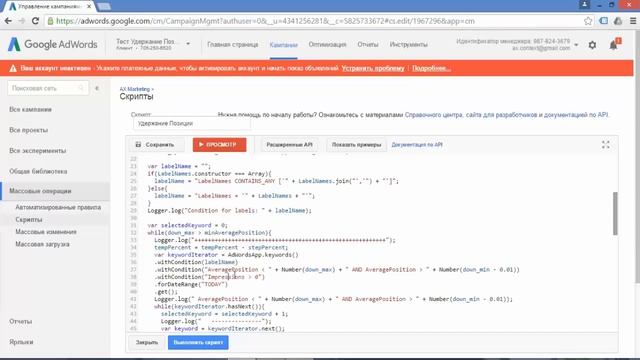Expand the manager ID dropdown arrow
The image size is (640, 360).
pos(576,45)
